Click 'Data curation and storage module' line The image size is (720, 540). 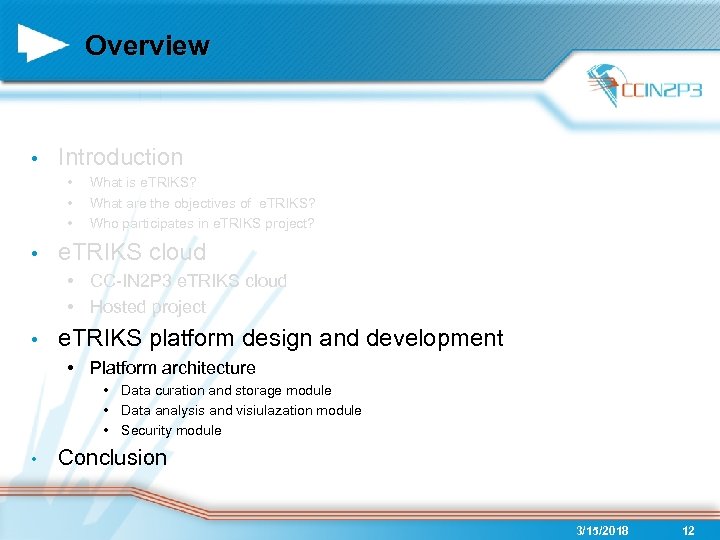tap(226, 390)
